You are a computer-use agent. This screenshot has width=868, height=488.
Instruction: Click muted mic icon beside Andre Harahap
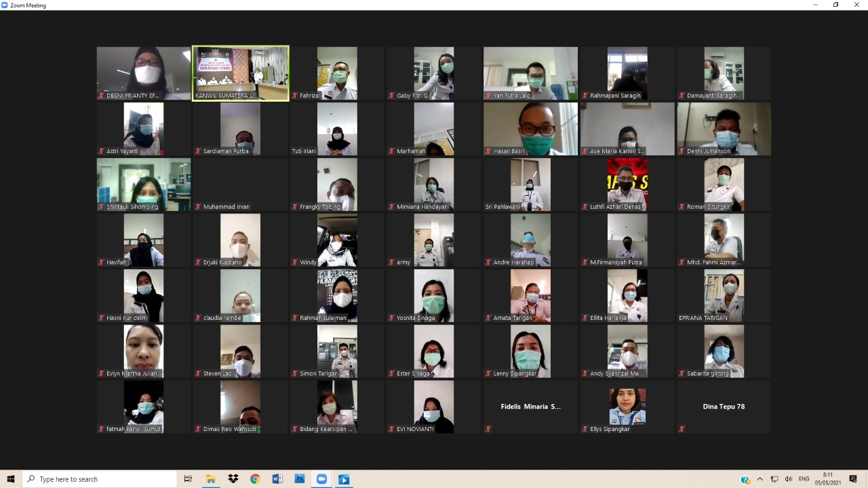[x=488, y=262]
